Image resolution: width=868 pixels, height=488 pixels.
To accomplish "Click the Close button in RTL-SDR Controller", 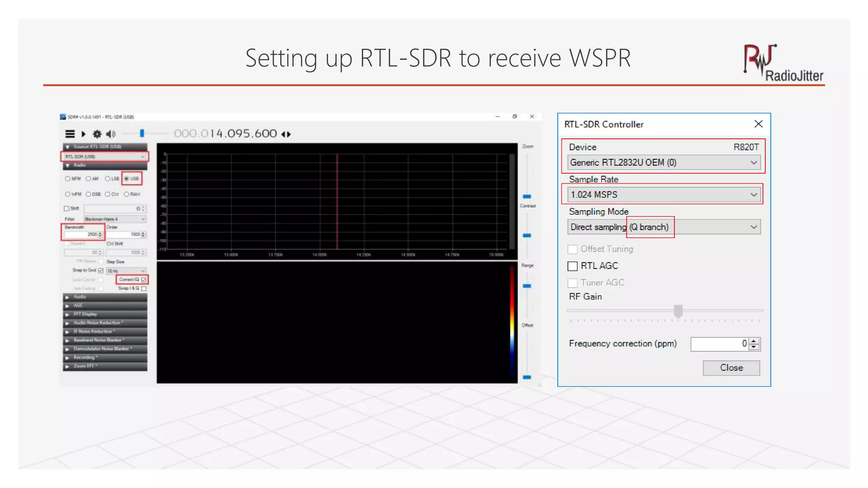I will (x=731, y=368).
